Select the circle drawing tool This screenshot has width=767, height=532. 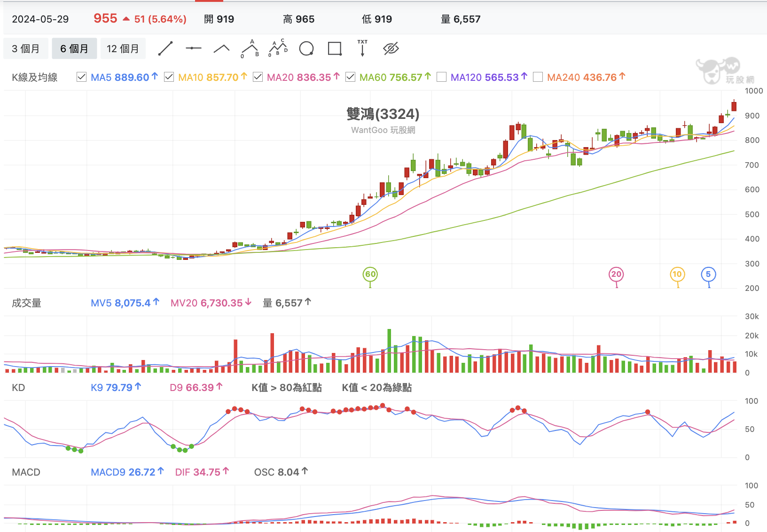306,48
